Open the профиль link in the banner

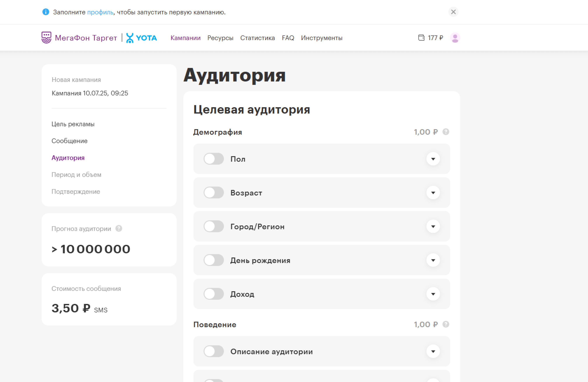pos(100,12)
